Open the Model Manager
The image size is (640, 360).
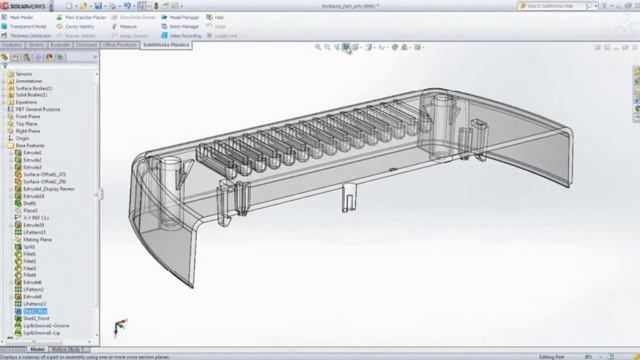pyautogui.click(x=180, y=18)
